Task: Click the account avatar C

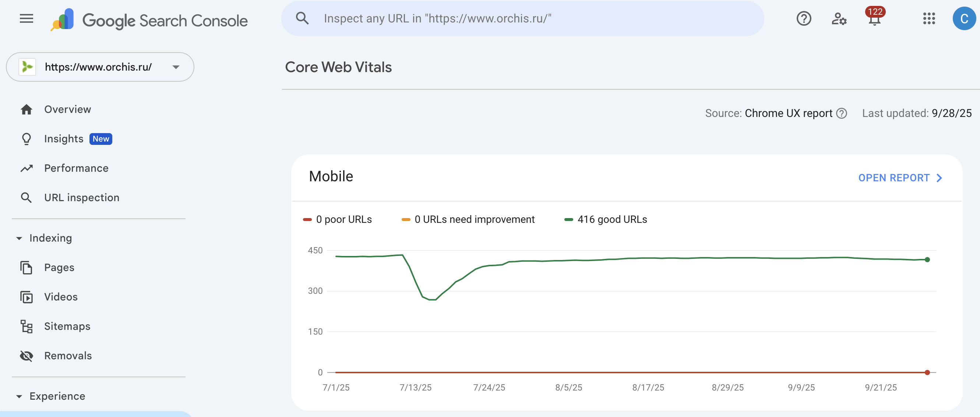Action: (964, 19)
